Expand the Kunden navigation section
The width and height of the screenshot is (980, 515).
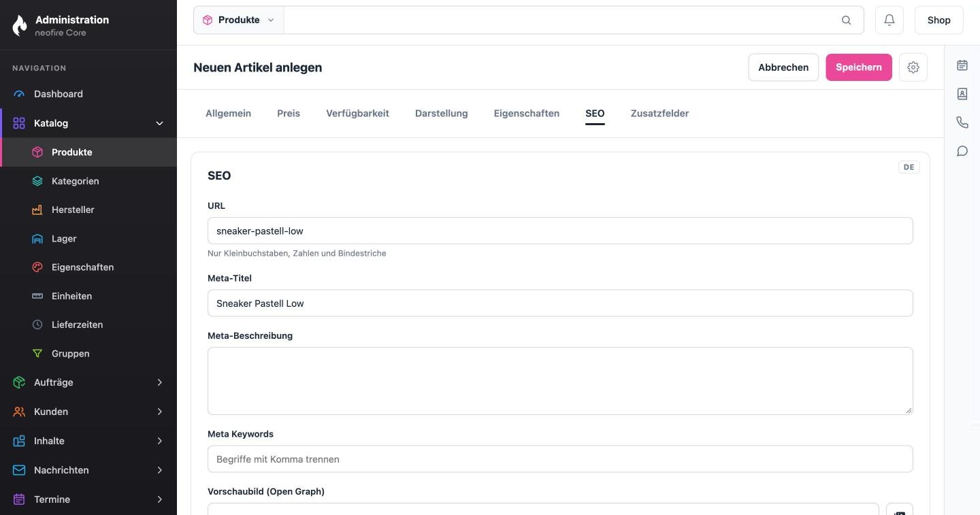point(88,412)
